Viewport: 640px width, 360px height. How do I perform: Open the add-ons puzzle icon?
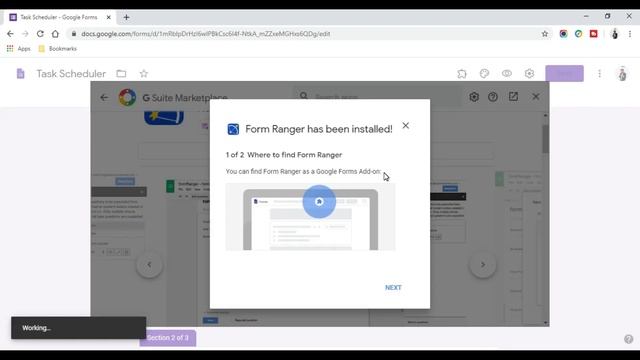462,73
